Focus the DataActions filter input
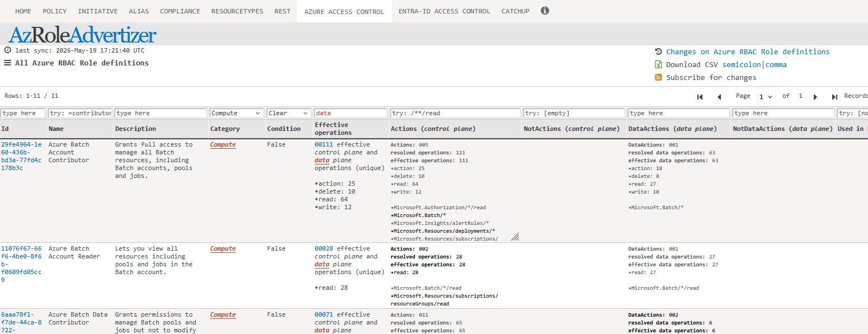Viewport: 868px width, 334px height. pyautogui.click(x=679, y=113)
